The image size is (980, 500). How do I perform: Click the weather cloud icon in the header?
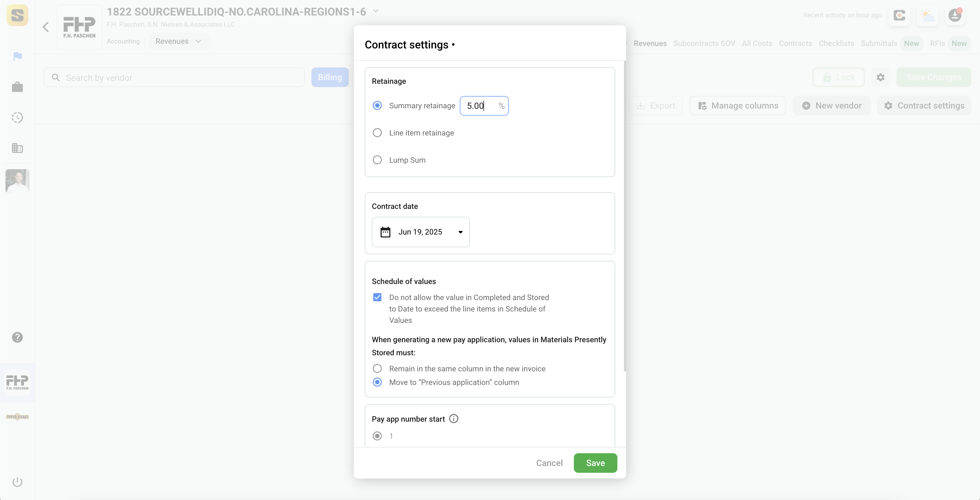pyautogui.click(x=927, y=16)
